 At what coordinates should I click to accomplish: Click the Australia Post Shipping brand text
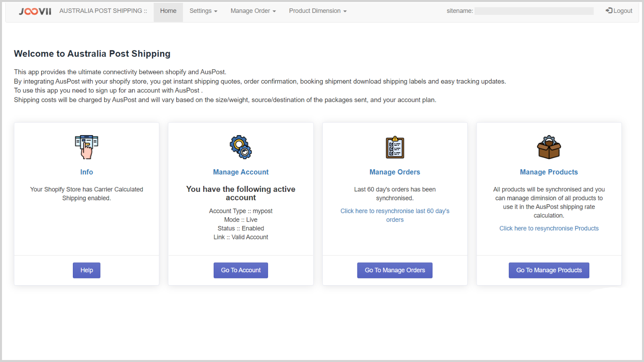[x=103, y=11]
